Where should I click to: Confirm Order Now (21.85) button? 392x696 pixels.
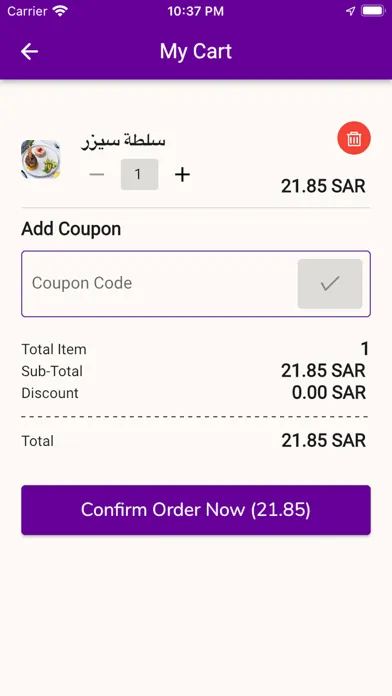point(196,510)
